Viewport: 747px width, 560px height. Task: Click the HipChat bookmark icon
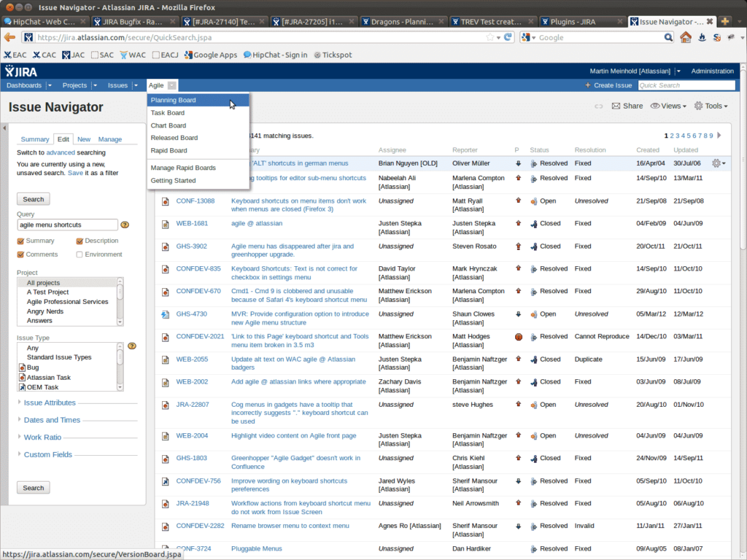coord(247,55)
